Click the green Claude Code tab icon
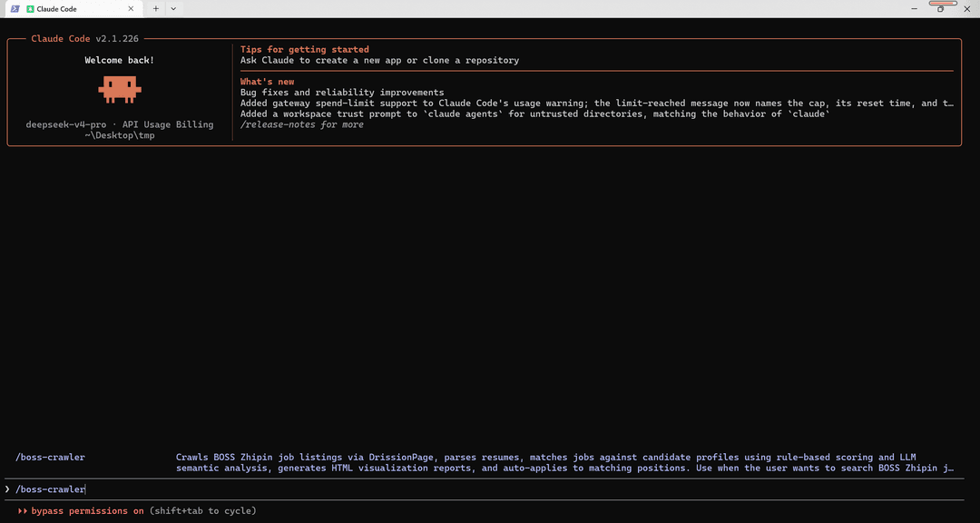Screen dimensions: 980x523 click(30, 9)
